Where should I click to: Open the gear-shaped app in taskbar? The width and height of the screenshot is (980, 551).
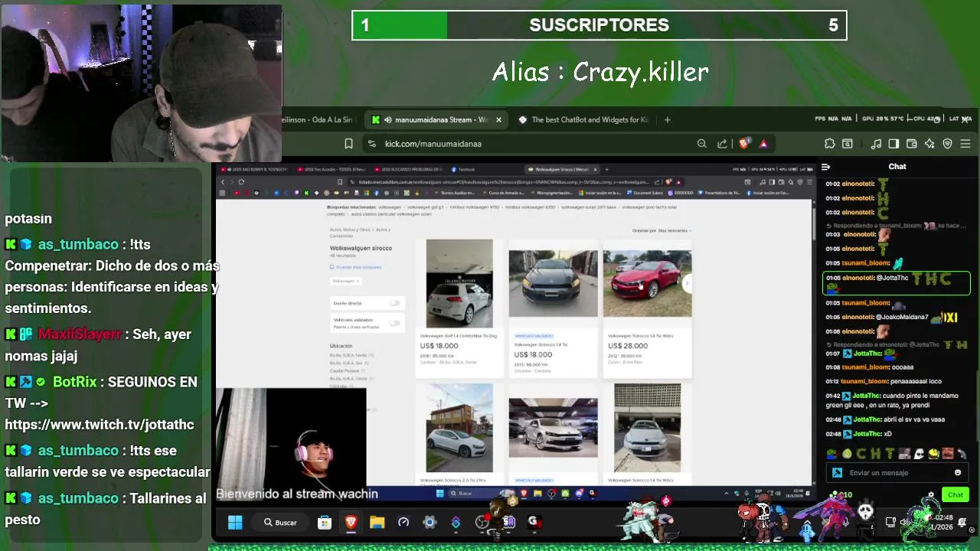(430, 523)
